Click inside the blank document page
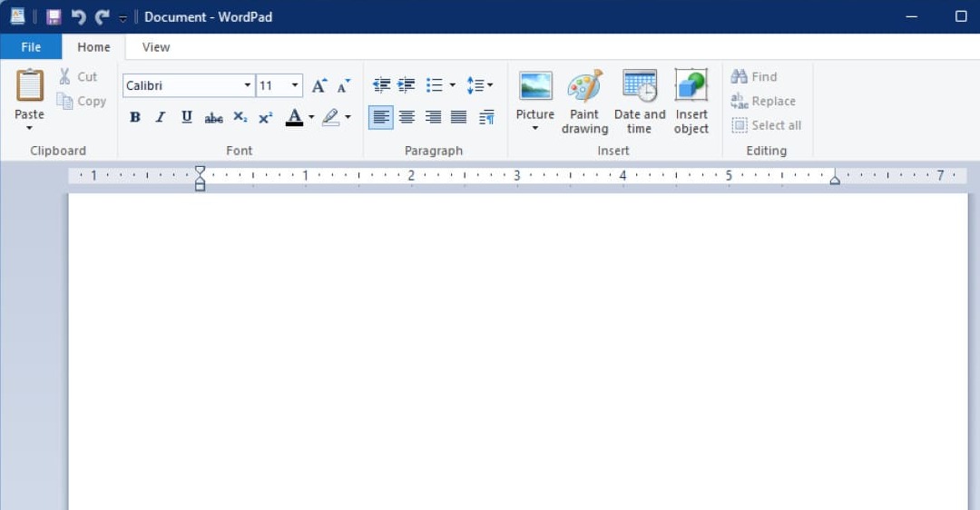 517,351
